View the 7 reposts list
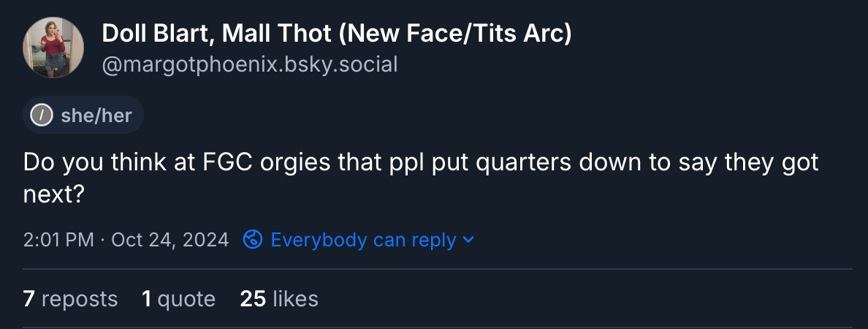Viewport: 868px width, 329px height. point(70,298)
